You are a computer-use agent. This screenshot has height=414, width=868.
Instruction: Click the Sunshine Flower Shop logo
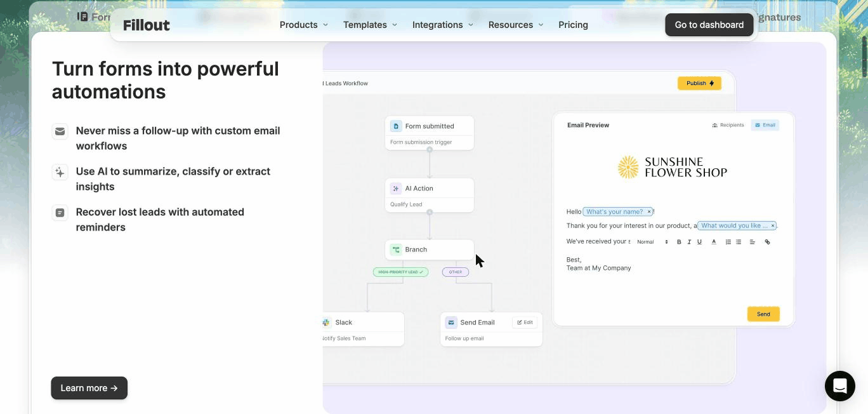click(672, 167)
